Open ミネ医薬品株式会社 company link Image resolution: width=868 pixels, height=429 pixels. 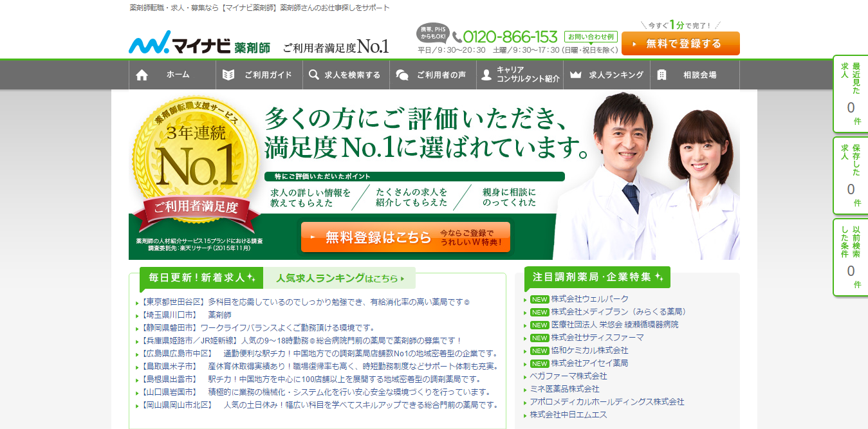(565, 389)
